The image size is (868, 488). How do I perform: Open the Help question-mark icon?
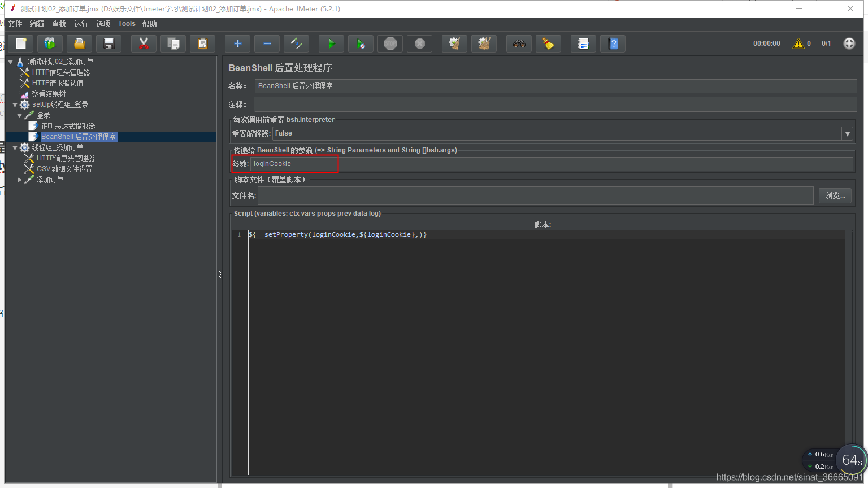coord(613,43)
